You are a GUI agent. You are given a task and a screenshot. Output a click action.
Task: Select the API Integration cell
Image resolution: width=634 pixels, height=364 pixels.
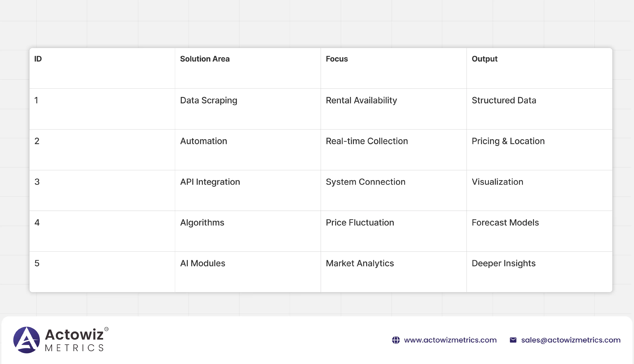point(210,182)
